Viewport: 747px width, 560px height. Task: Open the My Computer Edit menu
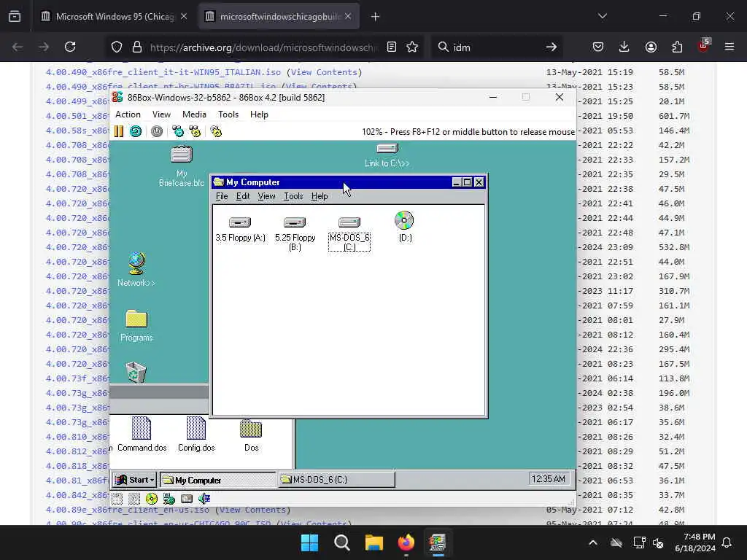(243, 196)
